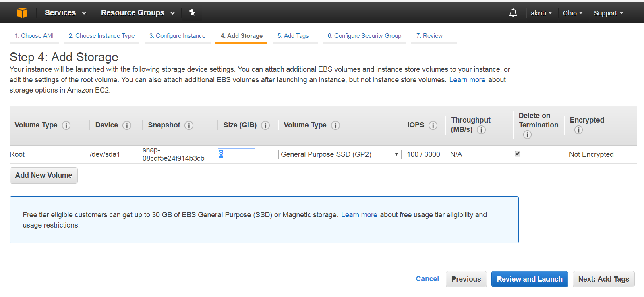Open the Configure Instance step tab
The image size is (644, 297).
click(x=178, y=36)
